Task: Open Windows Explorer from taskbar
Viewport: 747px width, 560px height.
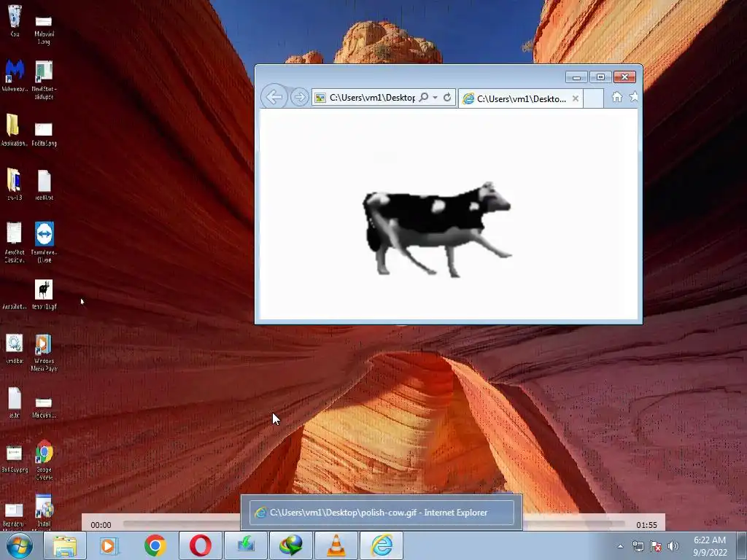Action: coord(64,545)
